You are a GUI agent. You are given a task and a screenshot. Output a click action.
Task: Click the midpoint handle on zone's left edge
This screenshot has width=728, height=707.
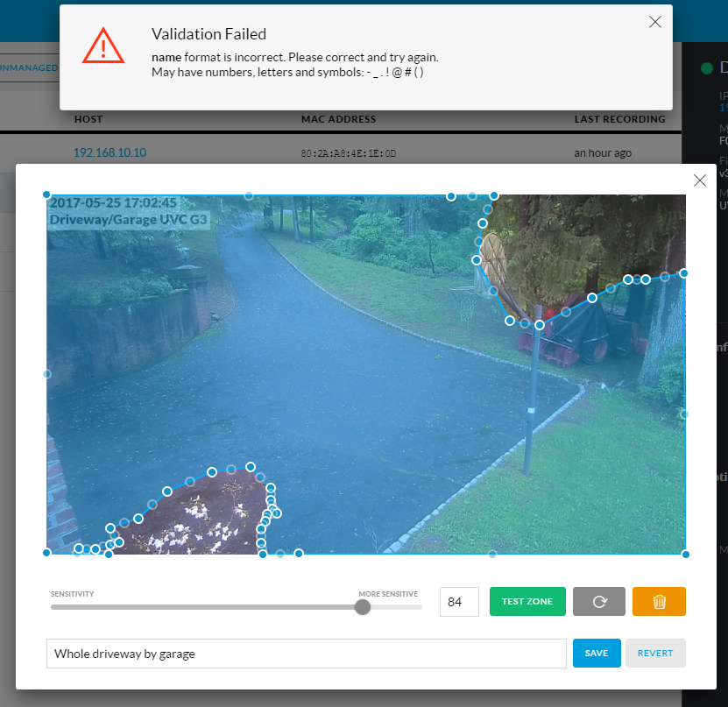[47, 374]
